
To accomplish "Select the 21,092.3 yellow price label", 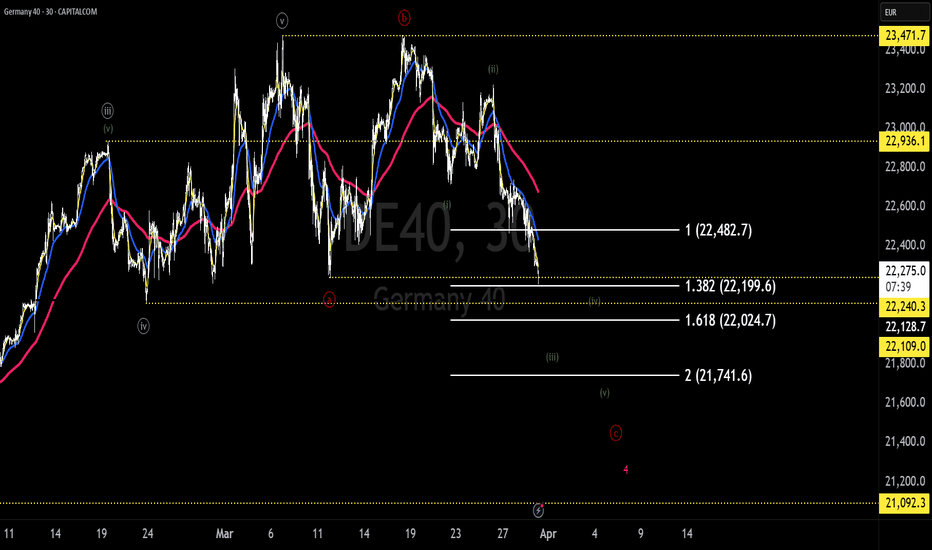I will 905,503.
